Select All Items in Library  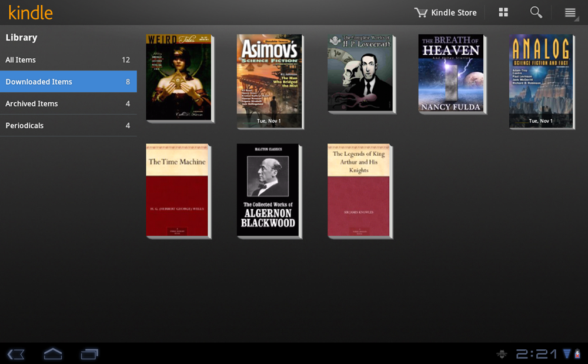point(68,60)
